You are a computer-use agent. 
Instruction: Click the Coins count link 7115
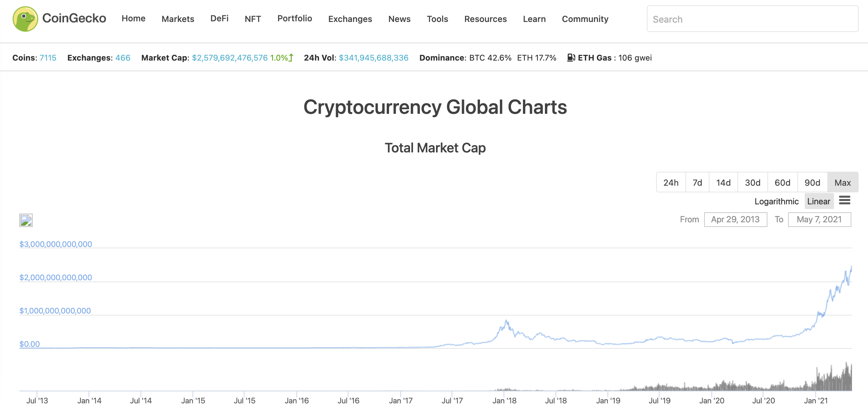pyautogui.click(x=48, y=58)
